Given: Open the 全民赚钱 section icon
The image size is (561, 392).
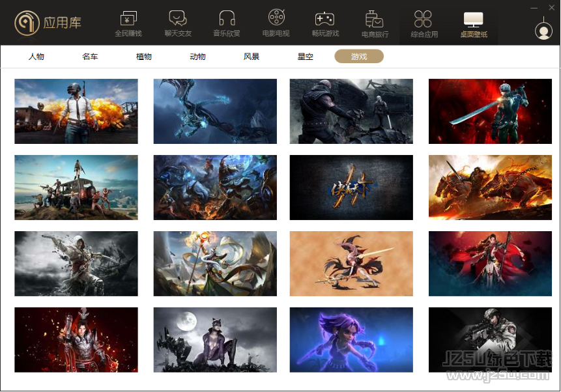Looking at the screenshot, I should [x=128, y=19].
